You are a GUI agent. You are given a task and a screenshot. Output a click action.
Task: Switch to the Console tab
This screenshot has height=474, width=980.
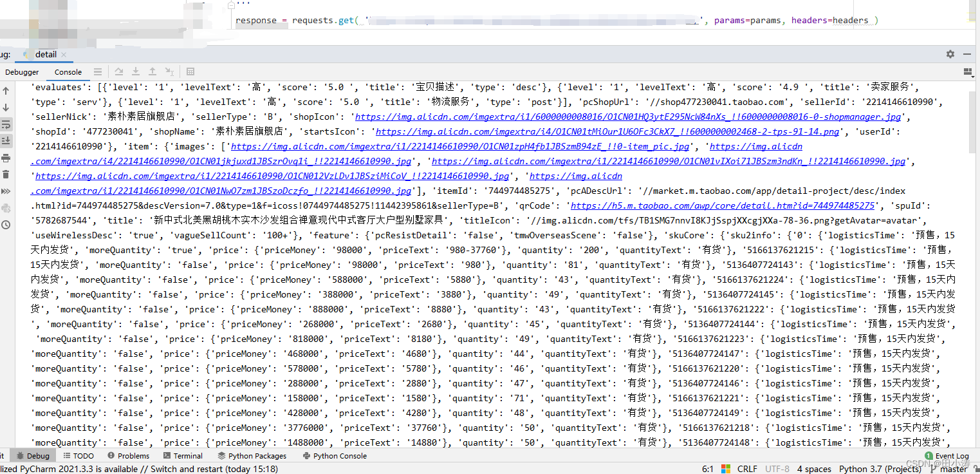[68, 72]
